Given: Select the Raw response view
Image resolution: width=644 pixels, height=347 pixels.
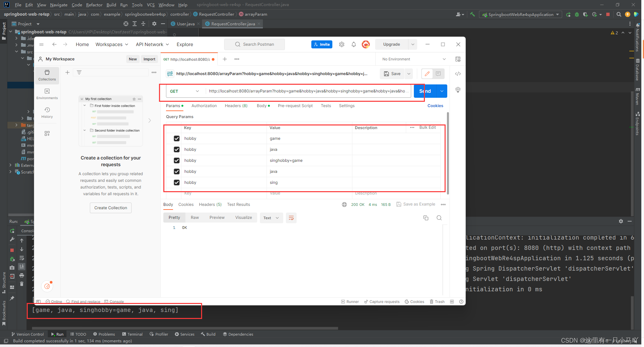Looking at the screenshot, I should [195, 218].
